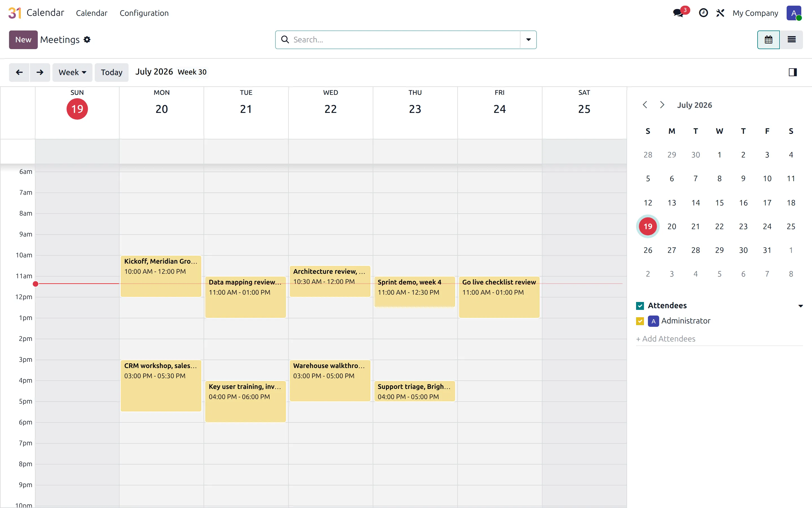812x508 pixels.
Task: Open the Kickoff, Meridian Group event
Action: [x=161, y=276]
